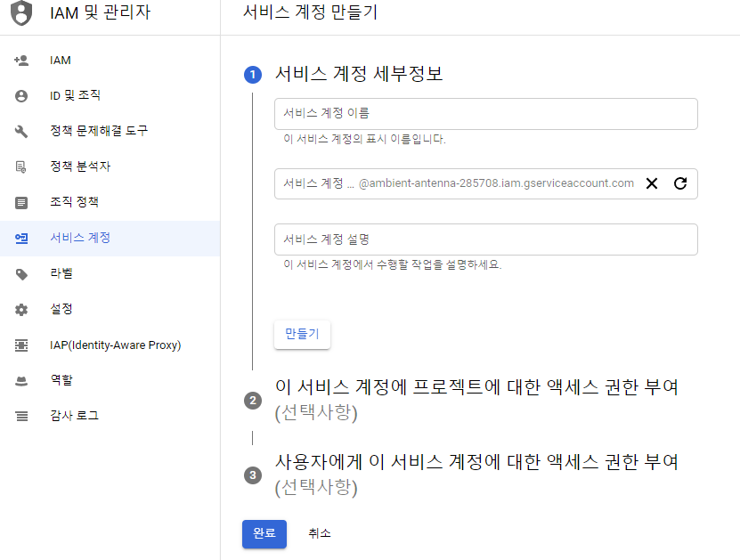
Task: Clear the service account ID with X icon
Action: coord(652,183)
